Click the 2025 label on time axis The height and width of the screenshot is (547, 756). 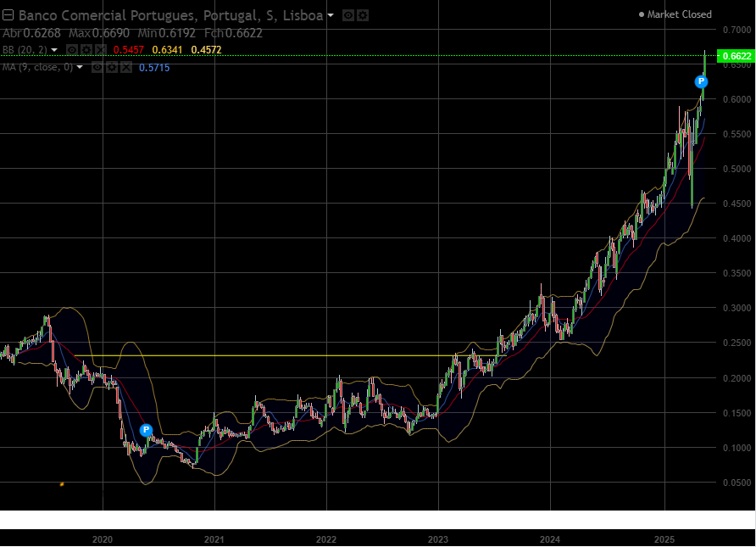tap(664, 539)
